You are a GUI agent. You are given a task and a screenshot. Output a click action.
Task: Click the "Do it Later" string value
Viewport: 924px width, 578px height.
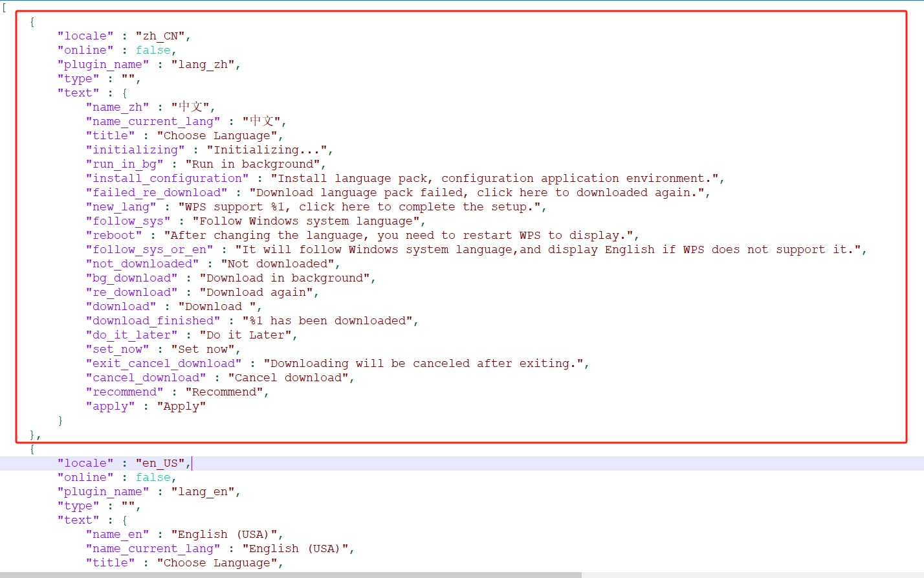pos(245,335)
